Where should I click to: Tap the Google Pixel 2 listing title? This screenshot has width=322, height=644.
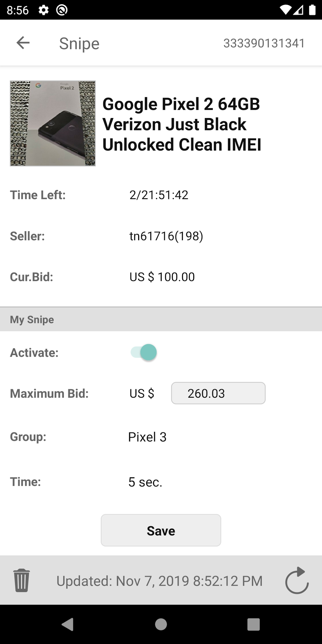click(x=182, y=124)
